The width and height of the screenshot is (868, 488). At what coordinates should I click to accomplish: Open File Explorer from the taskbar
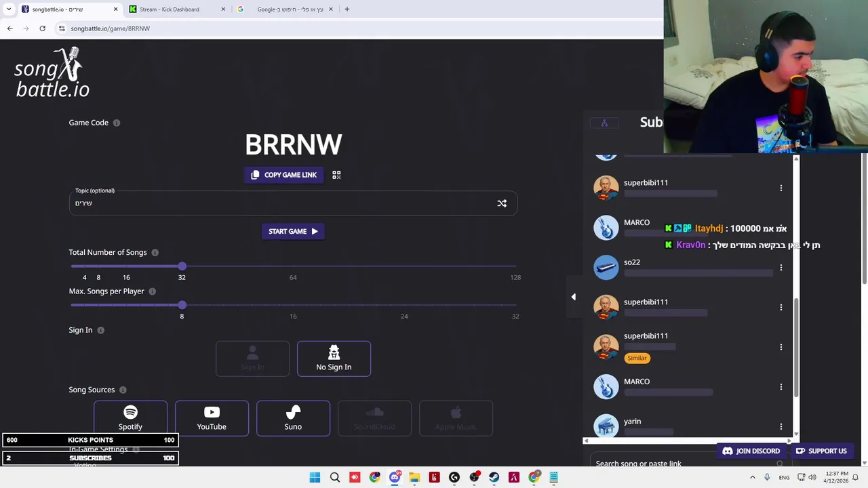(x=414, y=477)
